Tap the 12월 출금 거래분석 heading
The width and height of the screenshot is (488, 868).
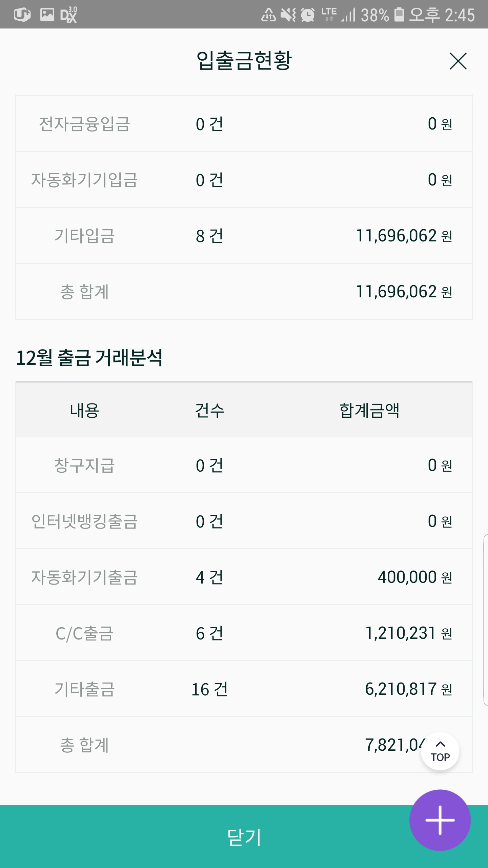click(x=89, y=358)
